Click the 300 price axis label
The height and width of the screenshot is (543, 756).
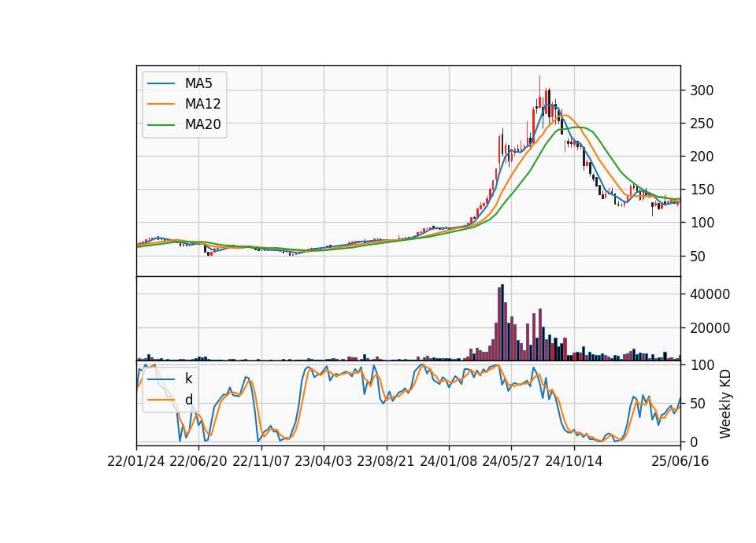tap(702, 90)
